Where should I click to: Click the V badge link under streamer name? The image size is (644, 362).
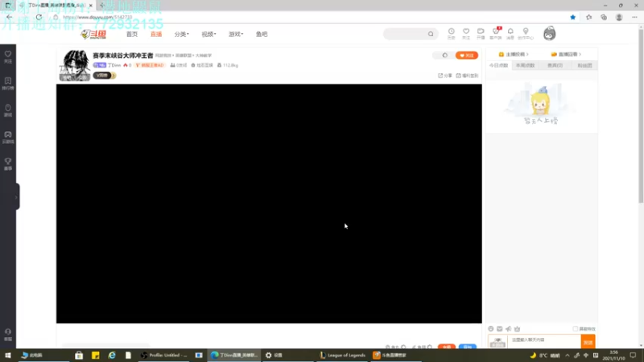[x=105, y=76]
